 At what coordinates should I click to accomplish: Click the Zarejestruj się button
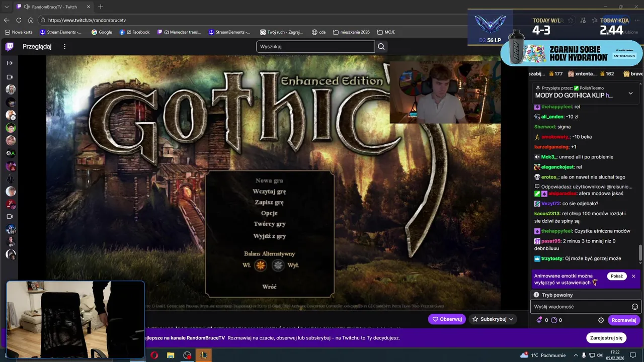[x=606, y=338]
